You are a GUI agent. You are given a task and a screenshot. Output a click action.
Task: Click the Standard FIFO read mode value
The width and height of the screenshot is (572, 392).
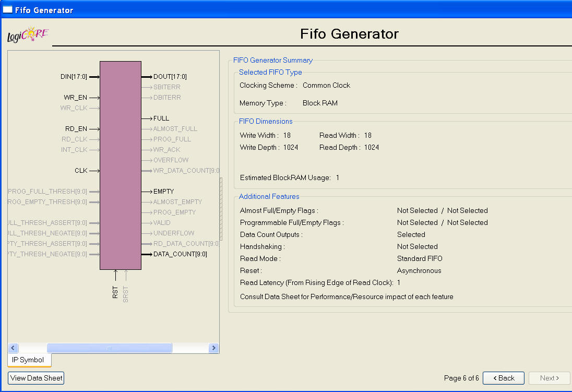point(420,258)
